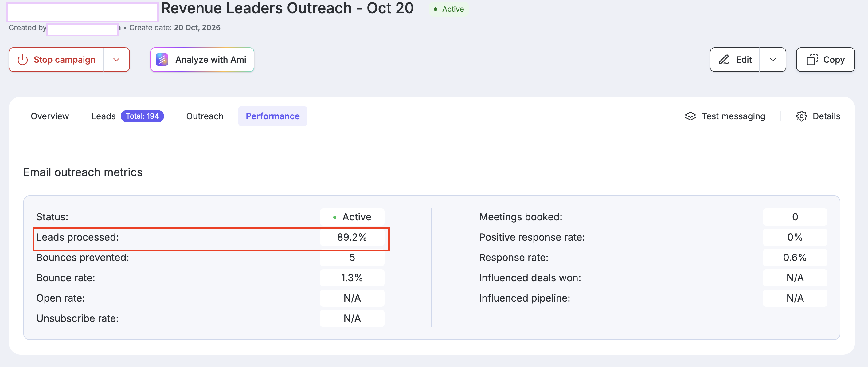Go to the Outreach tab

coord(205,116)
